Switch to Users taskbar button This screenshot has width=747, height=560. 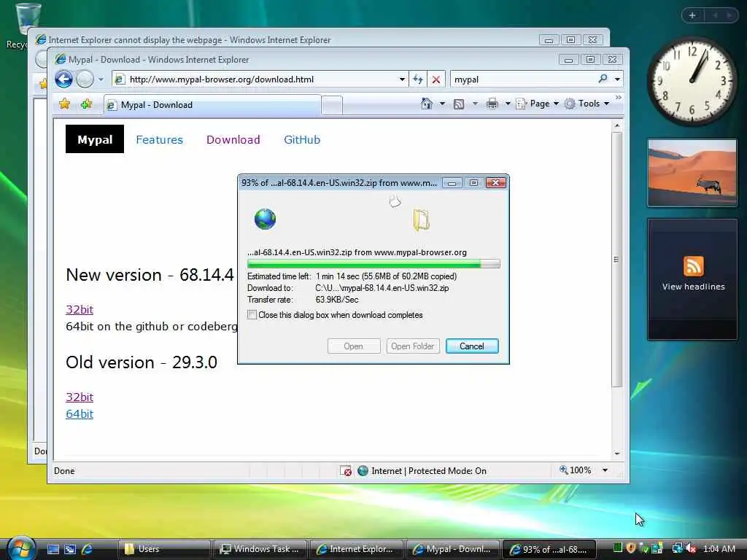click(164, 549)
